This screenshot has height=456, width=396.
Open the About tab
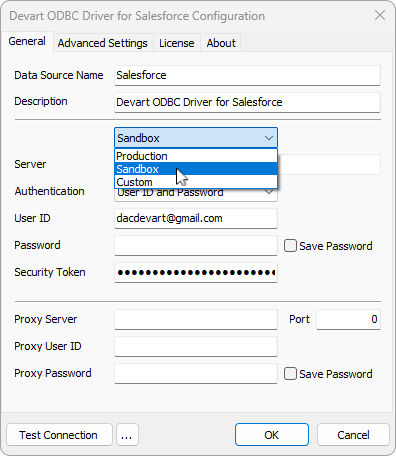[221, 43]
